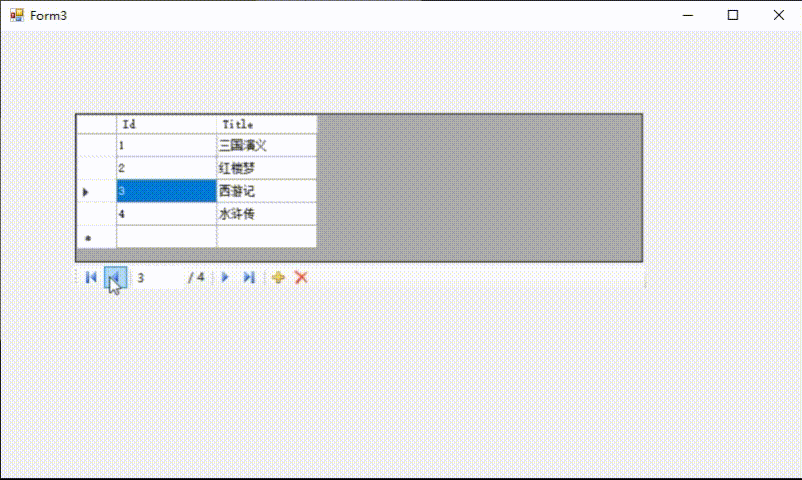This screenshot has width=802, height=480.
Task: Click the current-row arrow header of row 3
Action: (x=97, y=191)
